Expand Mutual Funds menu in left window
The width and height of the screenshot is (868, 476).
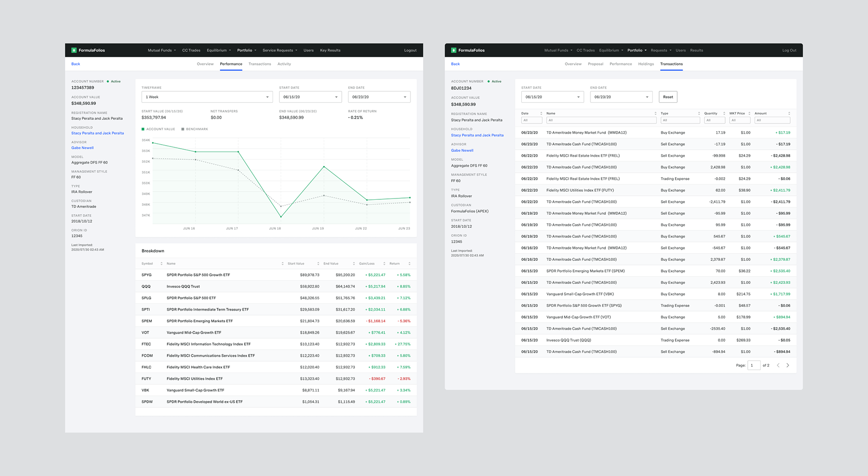coord(162,50)
